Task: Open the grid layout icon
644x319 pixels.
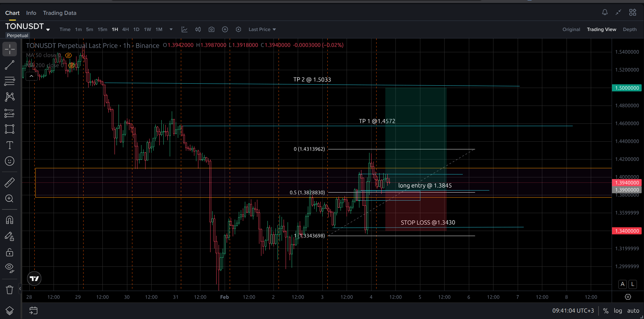Action: [x=633, y=12]
